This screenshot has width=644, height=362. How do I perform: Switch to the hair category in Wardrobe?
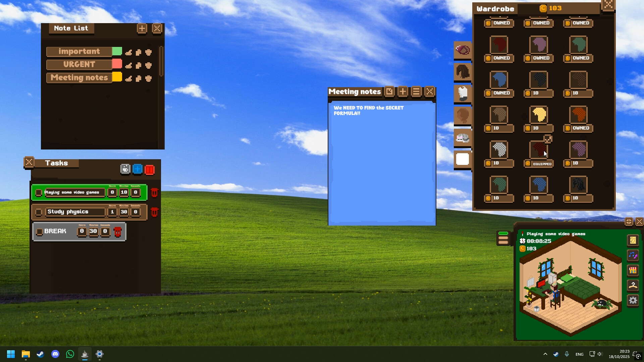pyautogui.click(x=463, y=72)
